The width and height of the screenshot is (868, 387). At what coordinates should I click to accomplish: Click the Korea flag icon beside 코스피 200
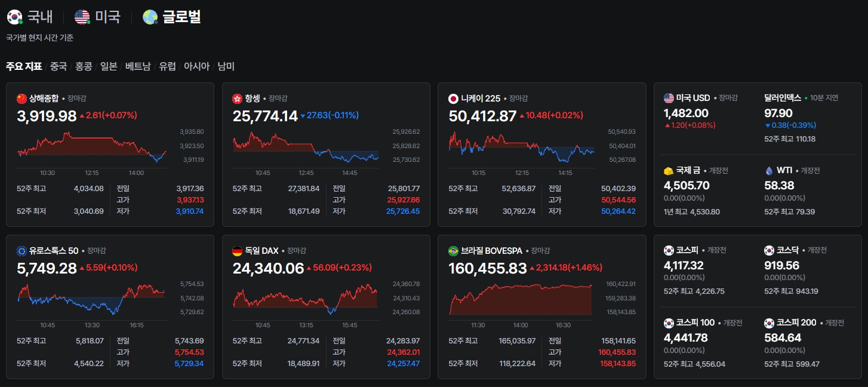[x=769, y=323]
